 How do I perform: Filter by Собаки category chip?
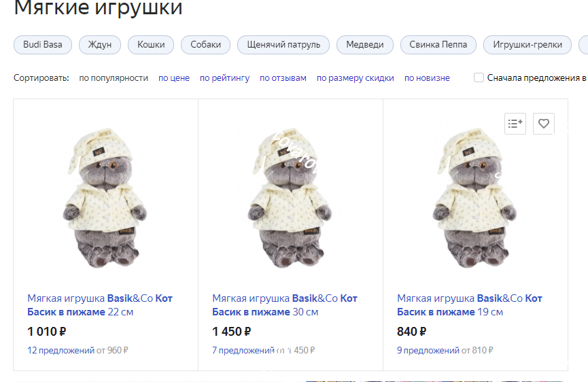[x=205, y=45]
